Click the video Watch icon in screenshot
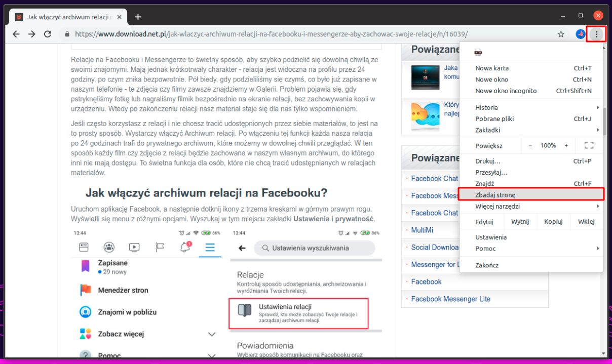The image size is (612, 364). coord(134,248)
